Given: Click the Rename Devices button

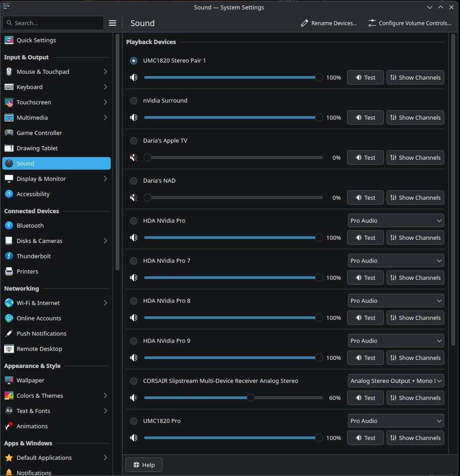Looking at the screenshot, I should (329, 23).
